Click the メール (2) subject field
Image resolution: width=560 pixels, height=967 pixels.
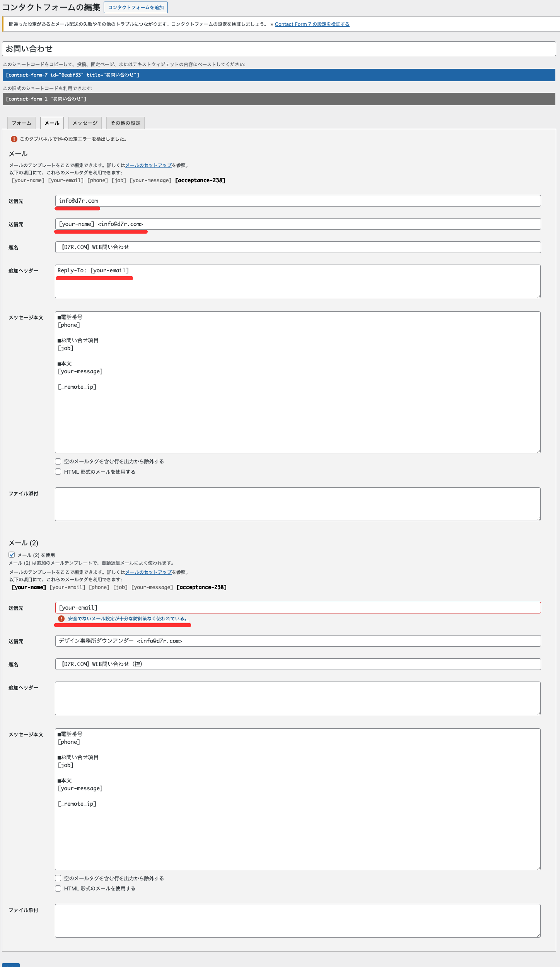(x=298, y=664)
